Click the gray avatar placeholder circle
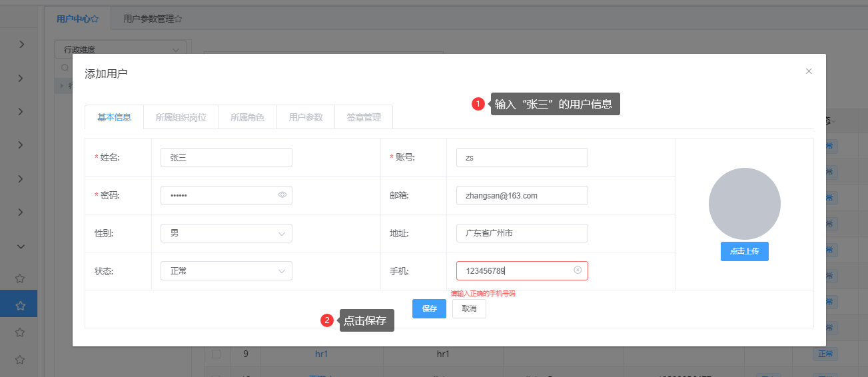Image resolution: width=868 pixels, height=377 pixels. coord(744,204)
